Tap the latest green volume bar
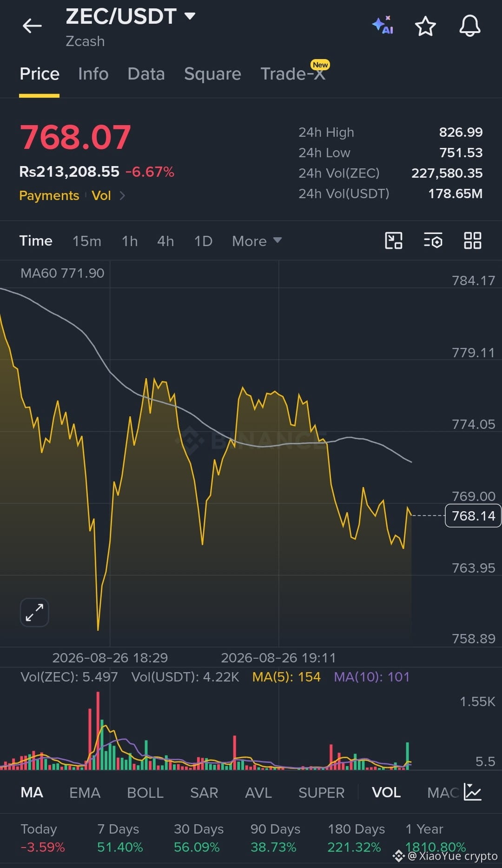The width and height of the screenshot is (502, 868). [408, 755]
